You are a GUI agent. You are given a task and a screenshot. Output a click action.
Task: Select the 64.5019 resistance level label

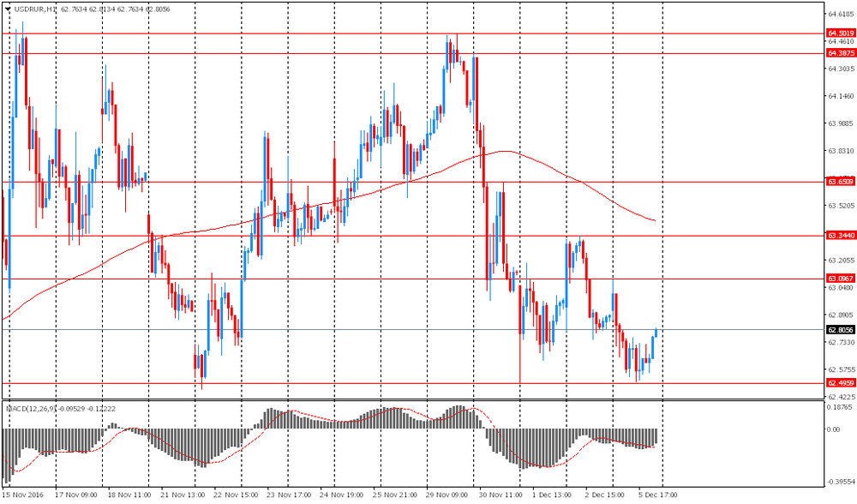pyautogui.click(x=841, y=33)
